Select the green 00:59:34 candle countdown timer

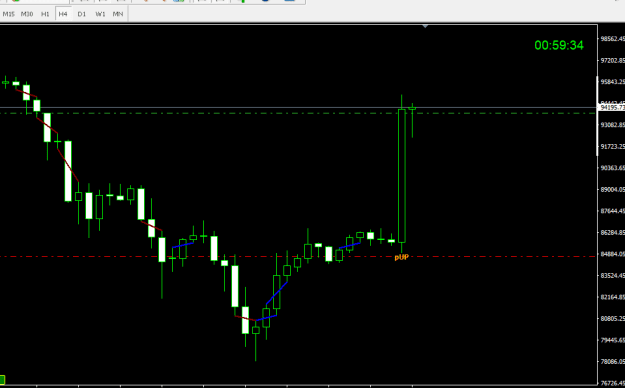[x=559, y=45]
